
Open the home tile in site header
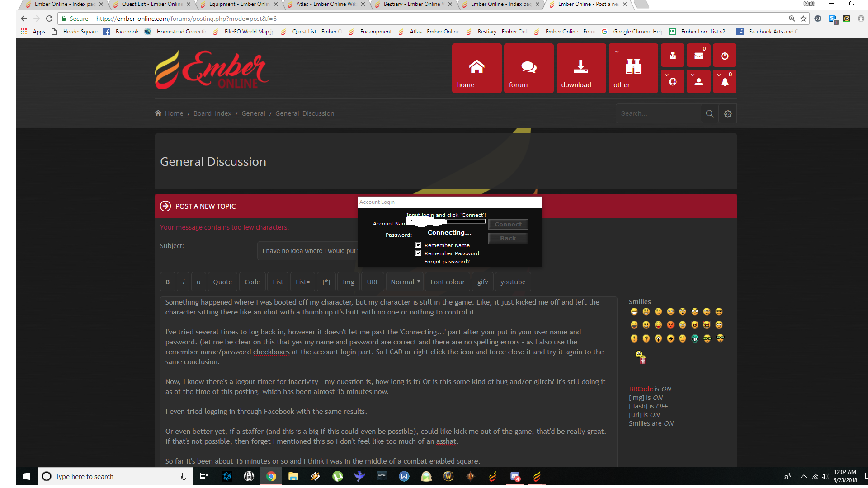tap(476, 68)
